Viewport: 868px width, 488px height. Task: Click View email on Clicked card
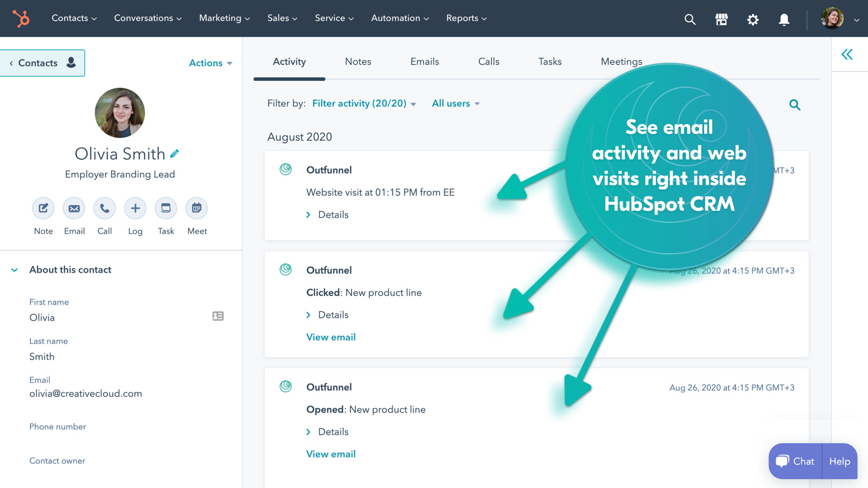(331, 337)
